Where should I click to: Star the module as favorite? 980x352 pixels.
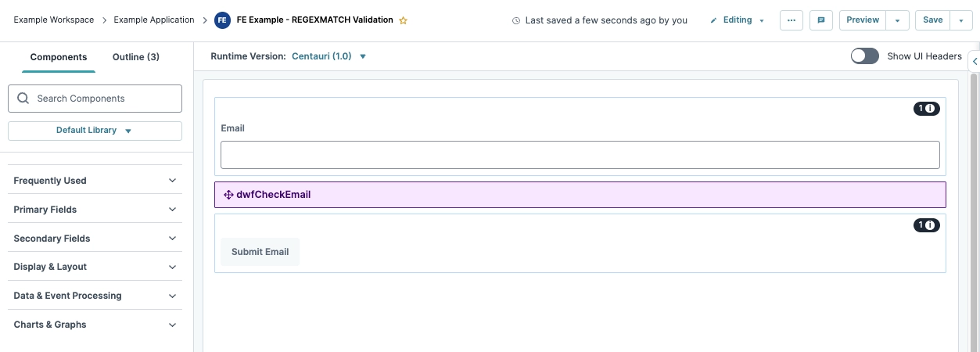tap(404, 21)
